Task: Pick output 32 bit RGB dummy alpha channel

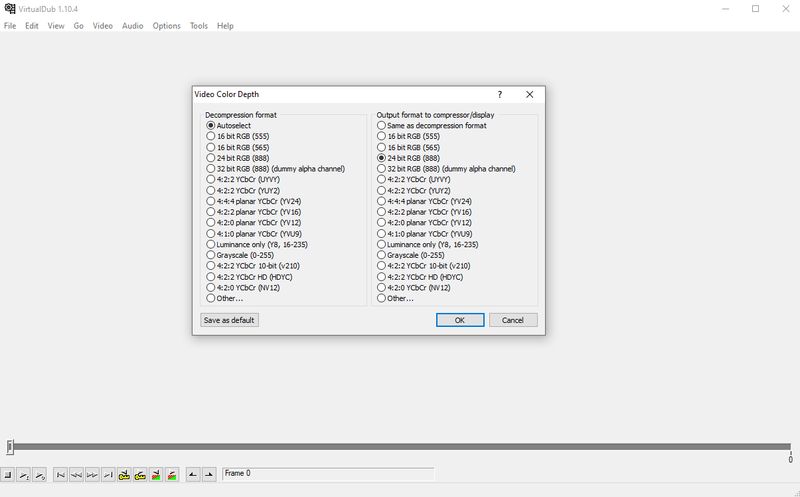Action: coord(382,169)
